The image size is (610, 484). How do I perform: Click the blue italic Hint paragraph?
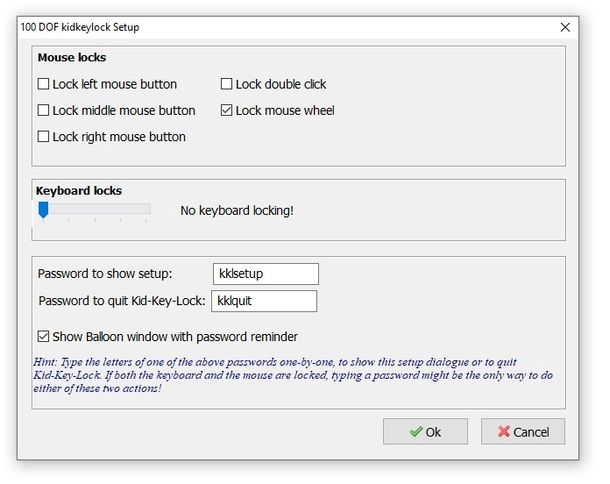click(293, 375)
